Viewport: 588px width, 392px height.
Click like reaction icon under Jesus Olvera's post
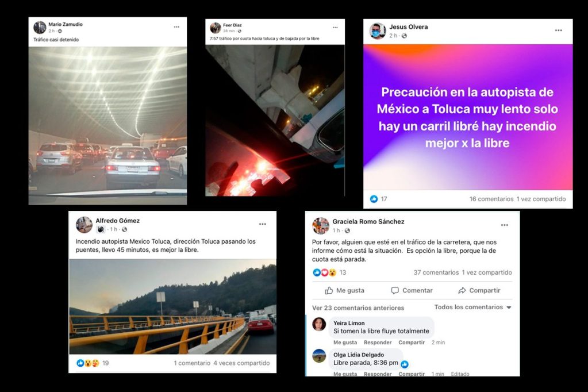374,199
